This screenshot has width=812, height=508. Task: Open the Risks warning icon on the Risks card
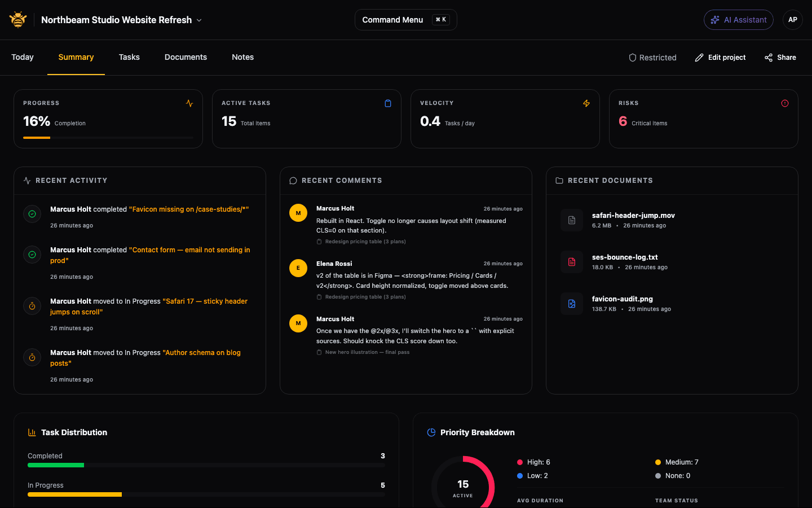coord(785,103)
